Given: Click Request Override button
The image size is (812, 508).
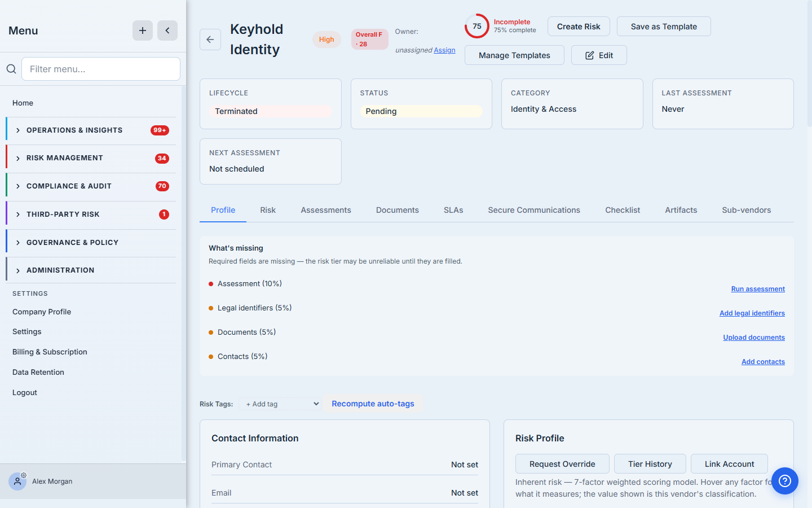Looking at the screenshot, I should (562, 464).
